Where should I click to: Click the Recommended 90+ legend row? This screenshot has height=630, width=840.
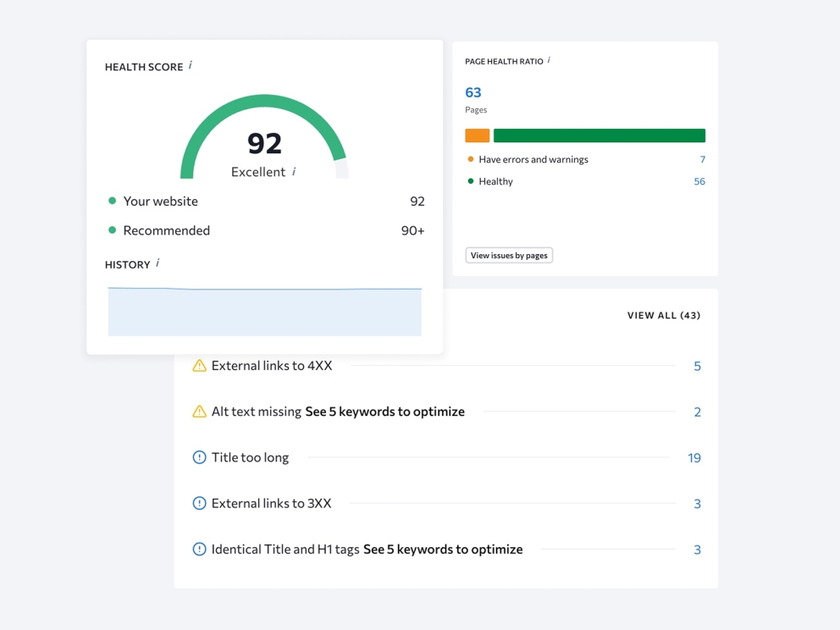(266, 230)
